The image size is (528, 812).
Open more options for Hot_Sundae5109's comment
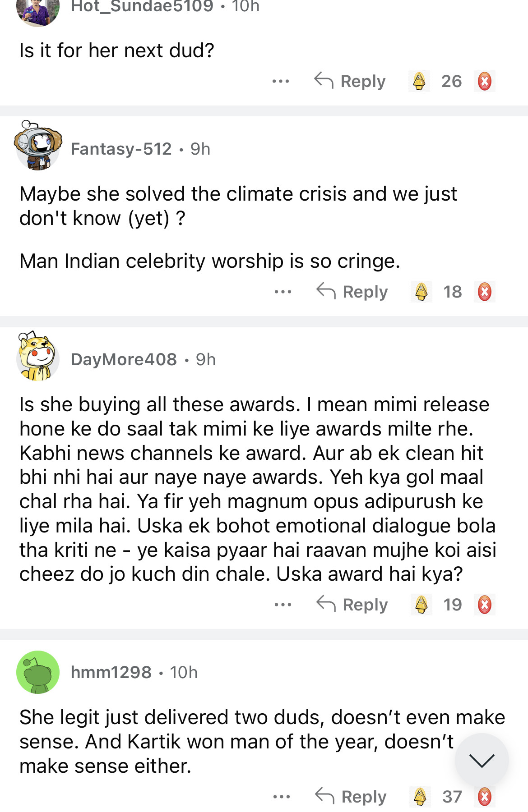point(281,82)
